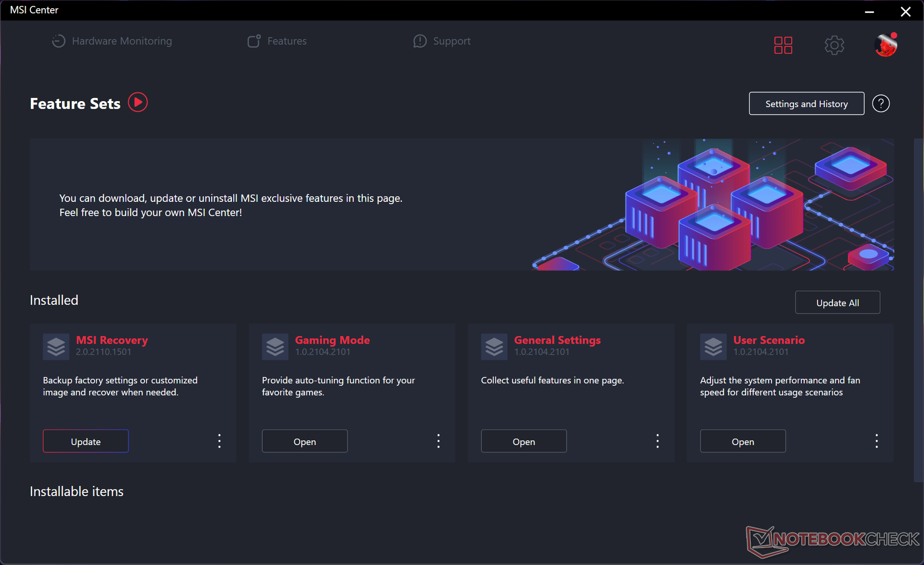Open Settings and History
The image size is (924, 565).
point(806,104)
